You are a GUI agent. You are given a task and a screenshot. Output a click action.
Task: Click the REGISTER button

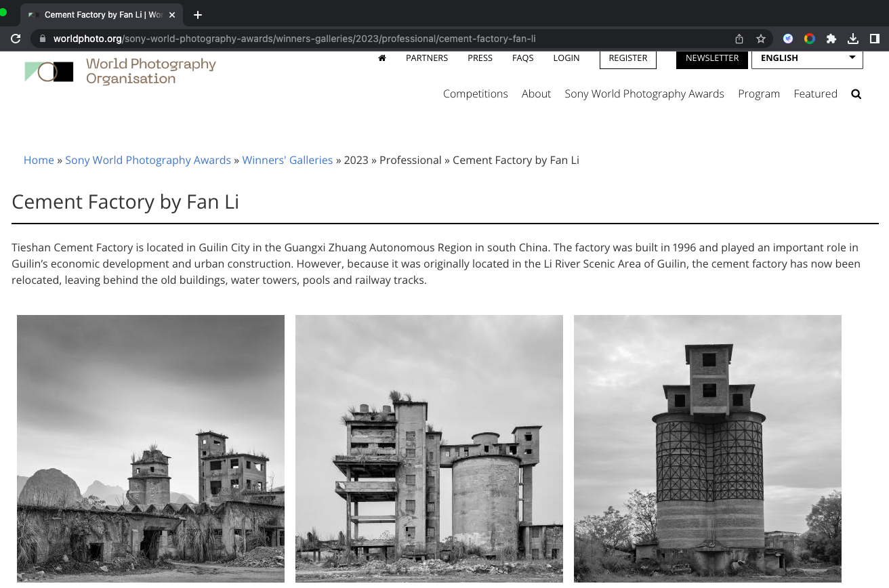point(627,58)
